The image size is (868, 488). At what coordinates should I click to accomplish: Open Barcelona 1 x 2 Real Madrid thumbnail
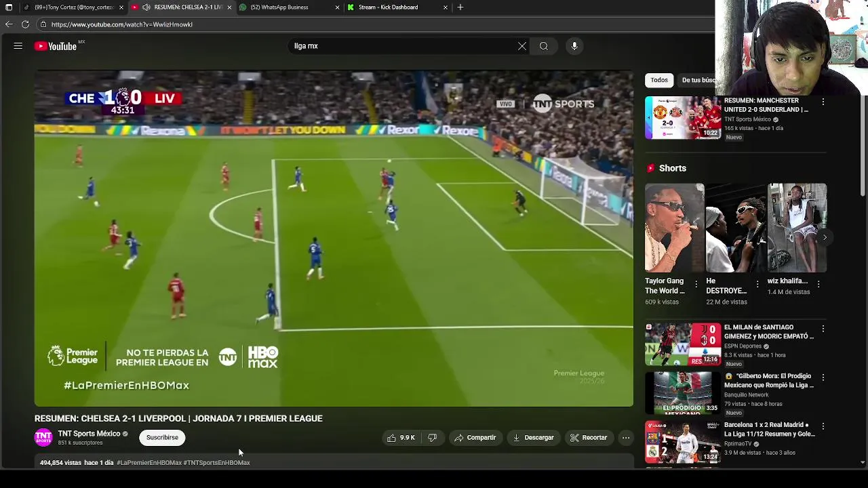click(682, 442)
